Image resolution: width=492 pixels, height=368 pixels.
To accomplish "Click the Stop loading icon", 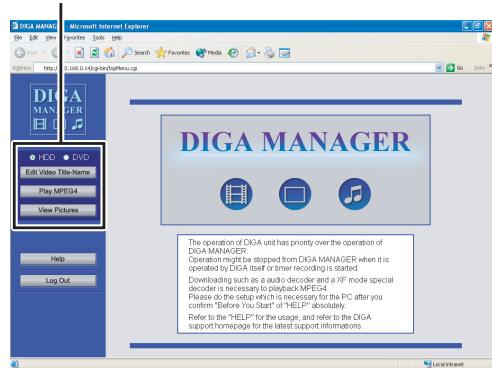I will point(79,53).
